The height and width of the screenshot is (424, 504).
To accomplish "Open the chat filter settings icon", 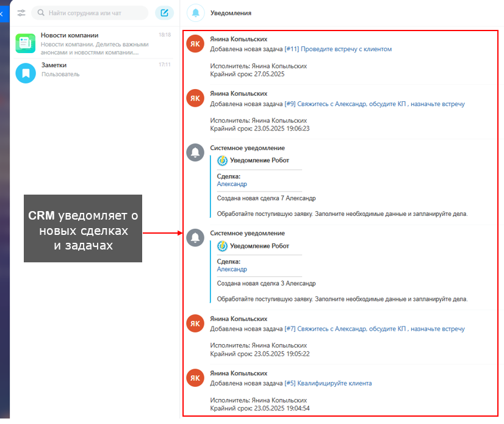I will tap(21, 13).
